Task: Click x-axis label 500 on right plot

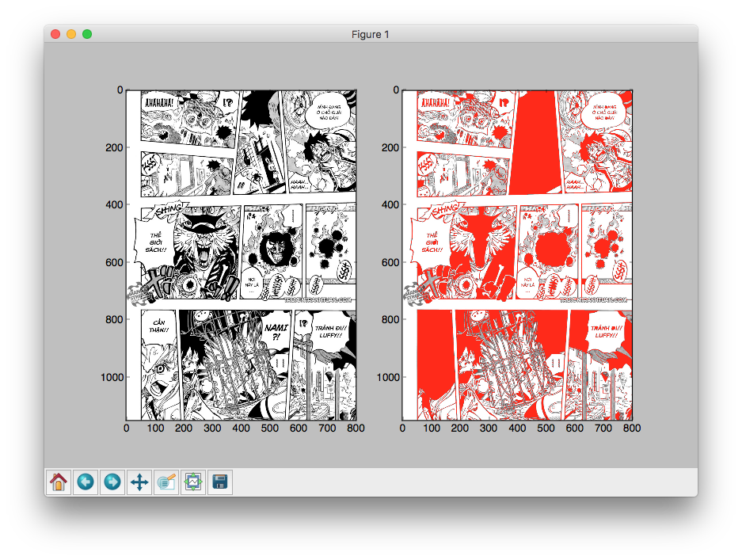Action: 546,428
